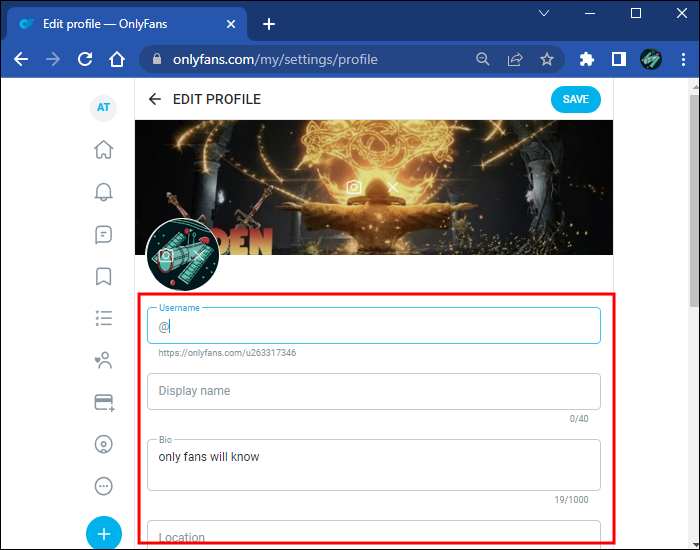Viewport: 700px width, 550px height.
Task: Open the Home icon in sidebar
Action: click(104, 150)
